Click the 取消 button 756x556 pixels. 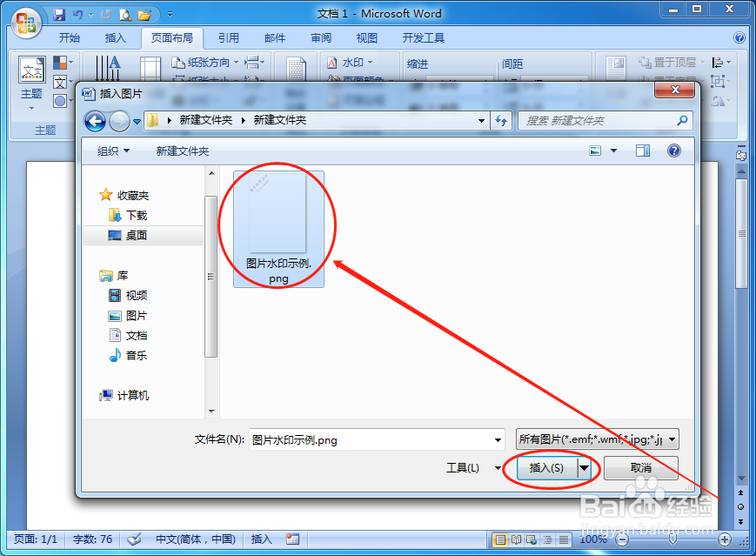(641, 468)
